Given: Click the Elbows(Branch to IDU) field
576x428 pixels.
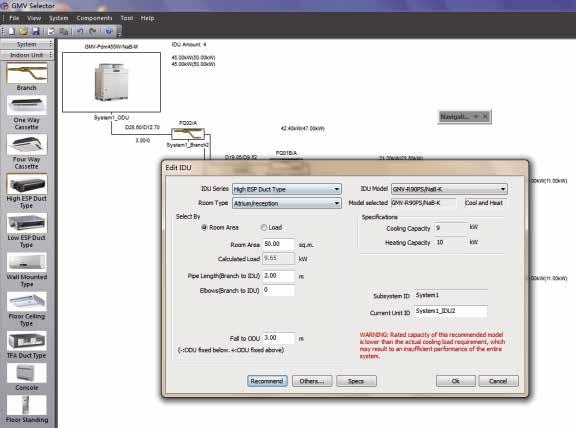Looking at the screenshot, I should pos(279,290).
